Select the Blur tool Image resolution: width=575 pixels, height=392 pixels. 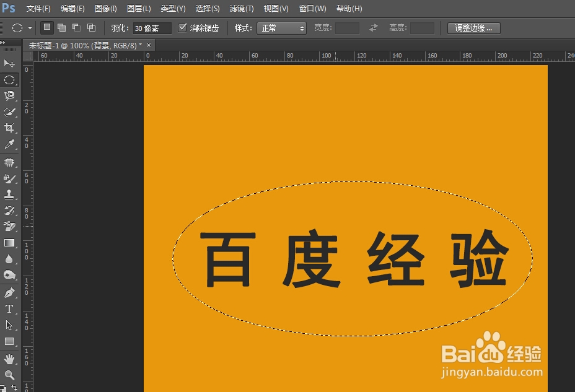(9, 259)
